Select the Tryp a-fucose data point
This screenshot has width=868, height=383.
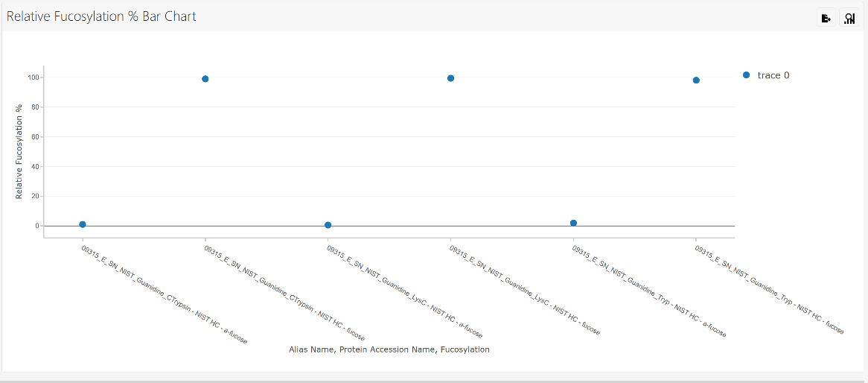573,223
